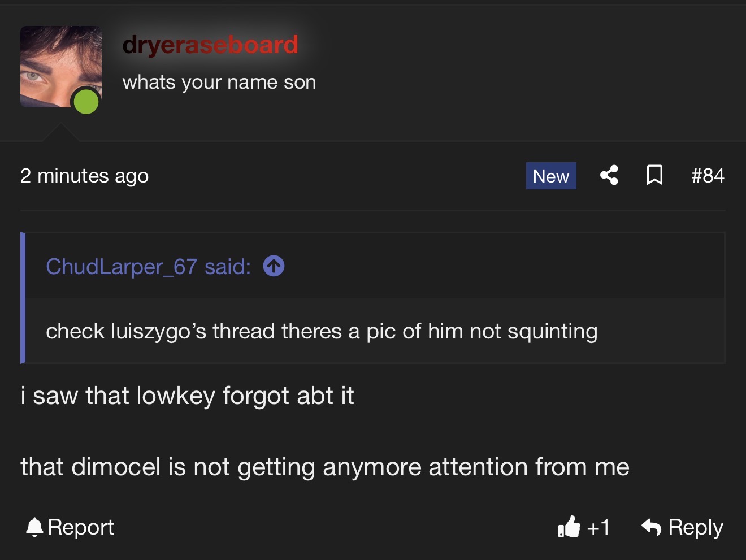Click the green online status dot
746x560 pixels.
tap(86, 101)
